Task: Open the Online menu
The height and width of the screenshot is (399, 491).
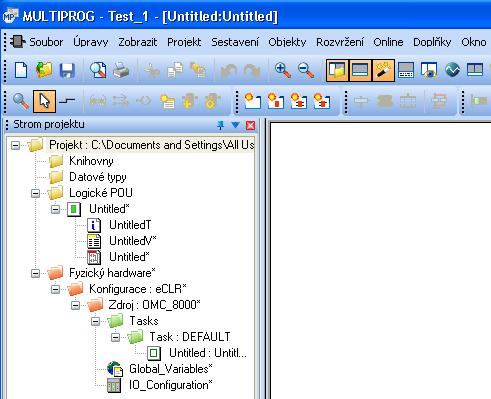Action: coord(388,42)
